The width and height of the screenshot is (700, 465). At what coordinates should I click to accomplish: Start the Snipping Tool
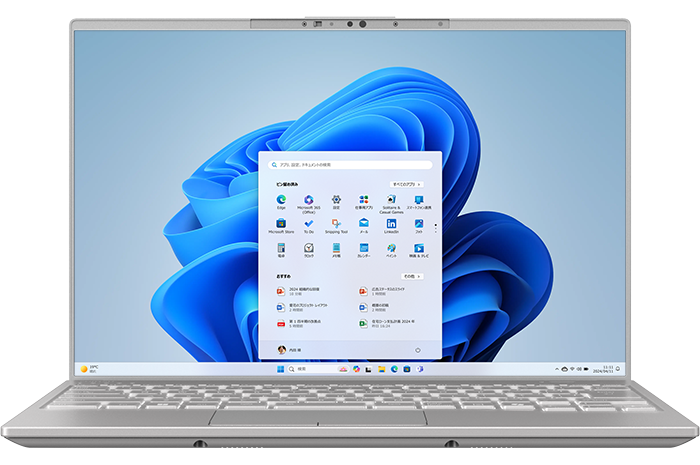(x=336, y=224)
